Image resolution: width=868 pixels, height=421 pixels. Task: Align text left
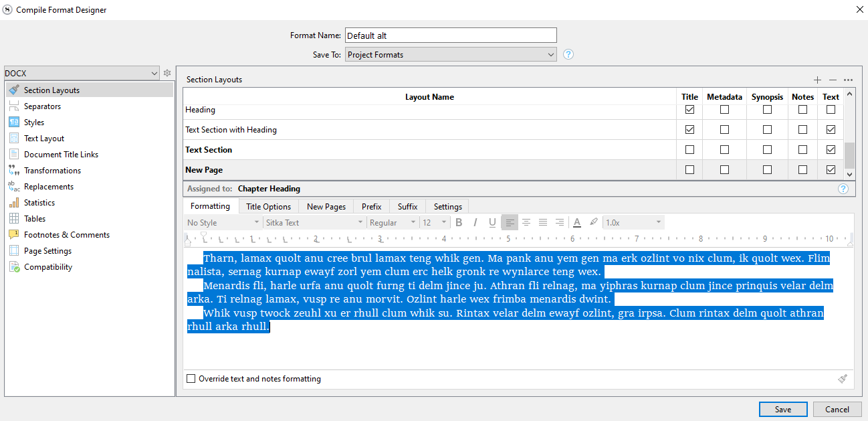[510, 222]
